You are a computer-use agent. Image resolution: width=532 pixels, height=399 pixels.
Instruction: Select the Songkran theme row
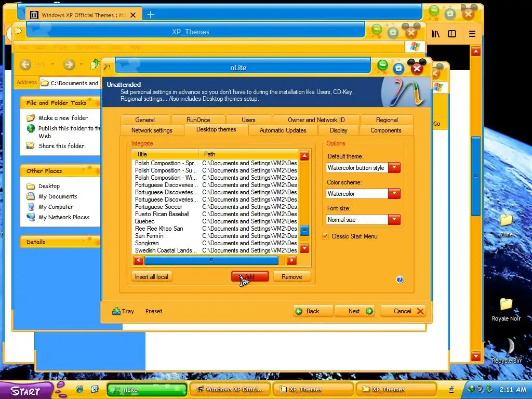pos(216,243)
